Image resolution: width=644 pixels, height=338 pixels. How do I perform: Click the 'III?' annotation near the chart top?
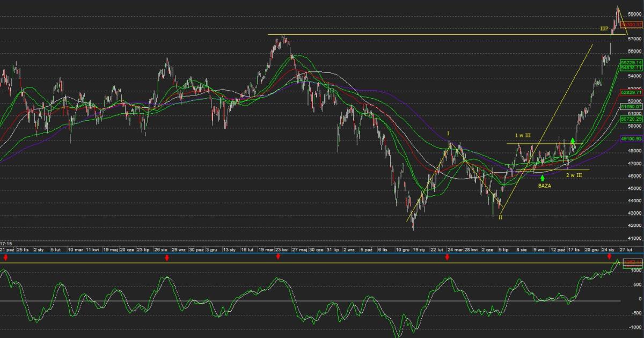tap(604, 28)
